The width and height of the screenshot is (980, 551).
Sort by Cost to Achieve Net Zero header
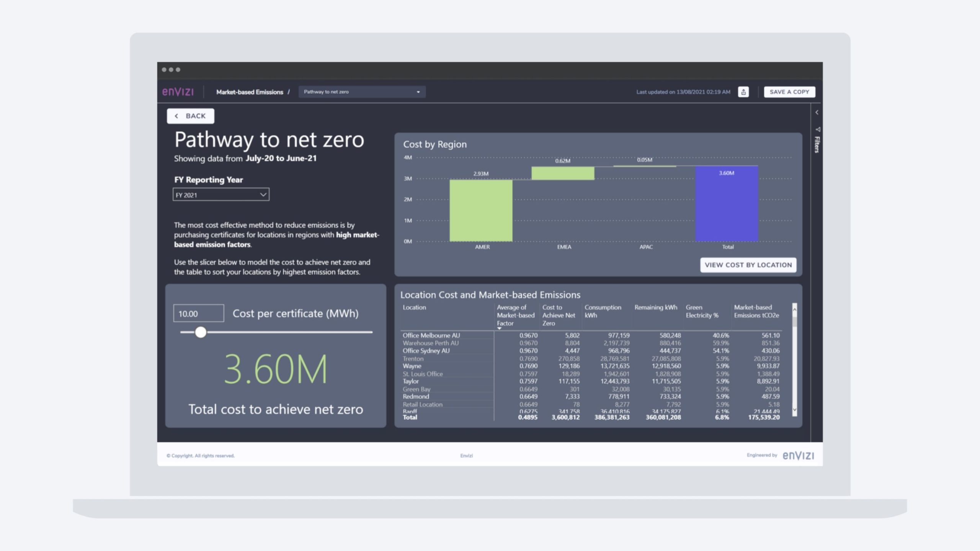[x=559, y=315]
